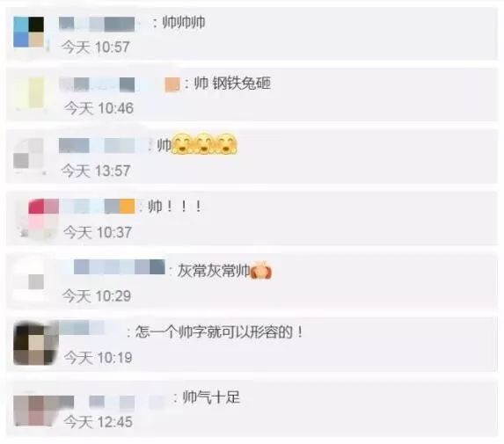The height and width of the screenshot is (444, 504).
Task: Click avatar of the 10:46 commenter
Action: pos(29,93)
